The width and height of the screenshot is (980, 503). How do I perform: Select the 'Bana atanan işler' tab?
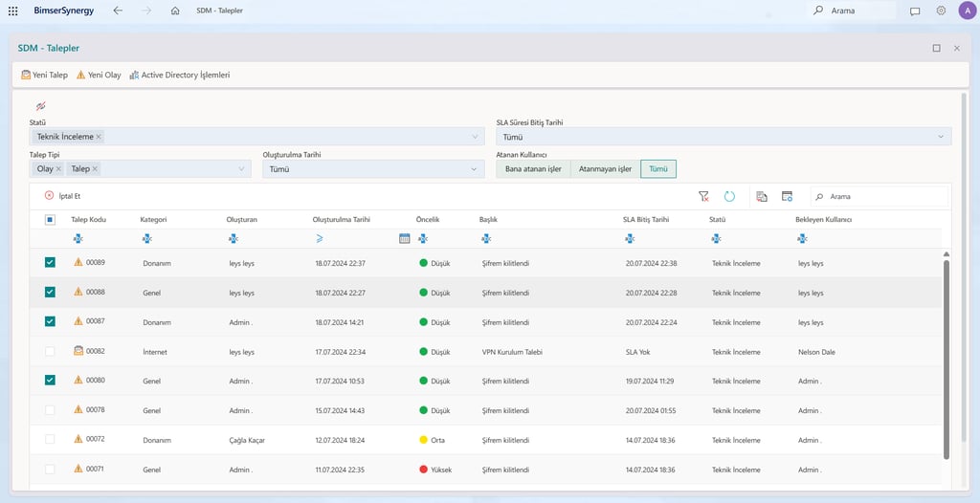(x=533, y=169)
